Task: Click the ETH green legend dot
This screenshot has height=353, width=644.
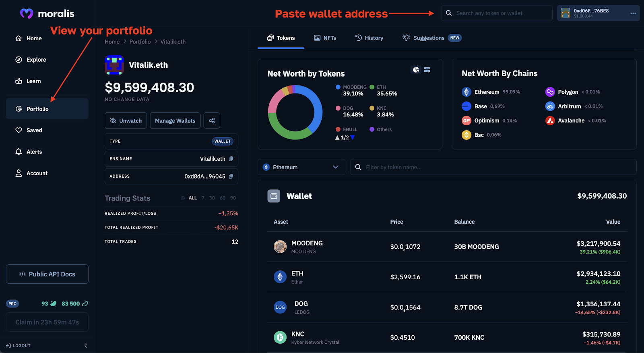Action: (372, 87)
